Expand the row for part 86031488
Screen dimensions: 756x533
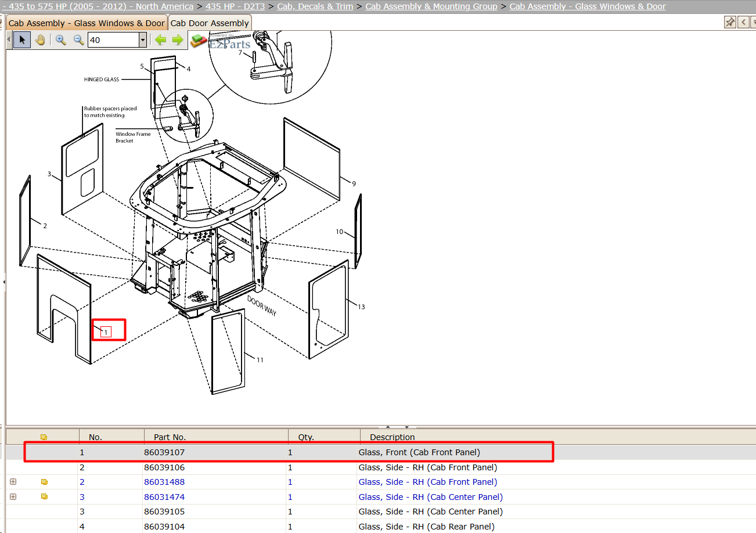(13, 482)
